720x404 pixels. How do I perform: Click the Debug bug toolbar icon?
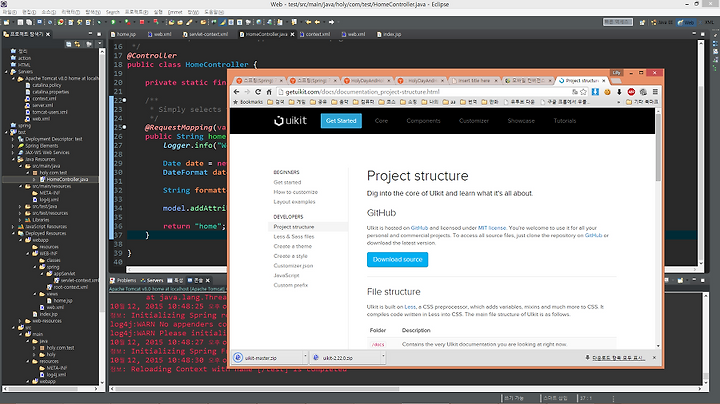pos(99,22)
